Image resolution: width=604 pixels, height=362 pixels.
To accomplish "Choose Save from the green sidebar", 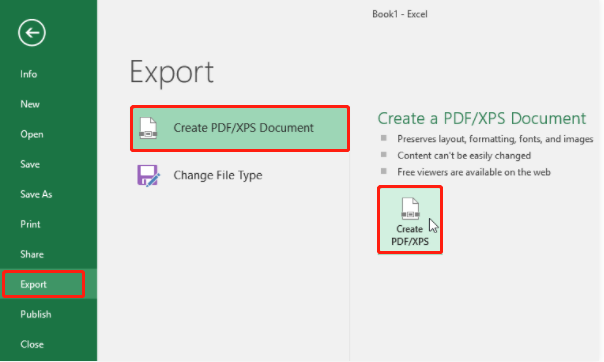I will 30,164.
